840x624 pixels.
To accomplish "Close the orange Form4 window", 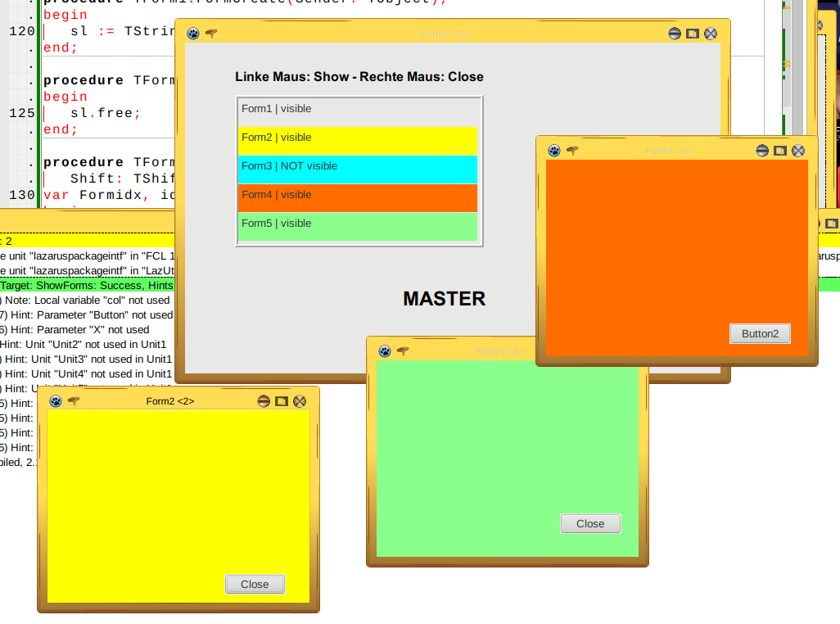I will coord(798,151).
